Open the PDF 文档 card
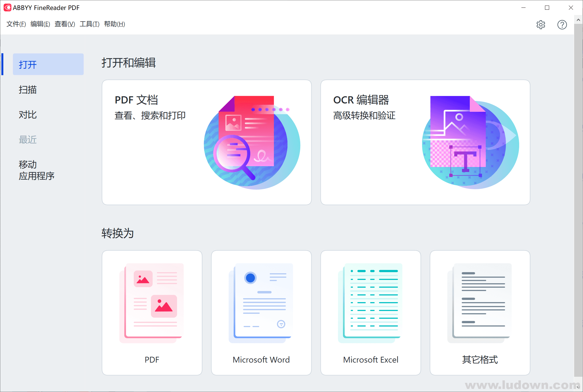 207,142
